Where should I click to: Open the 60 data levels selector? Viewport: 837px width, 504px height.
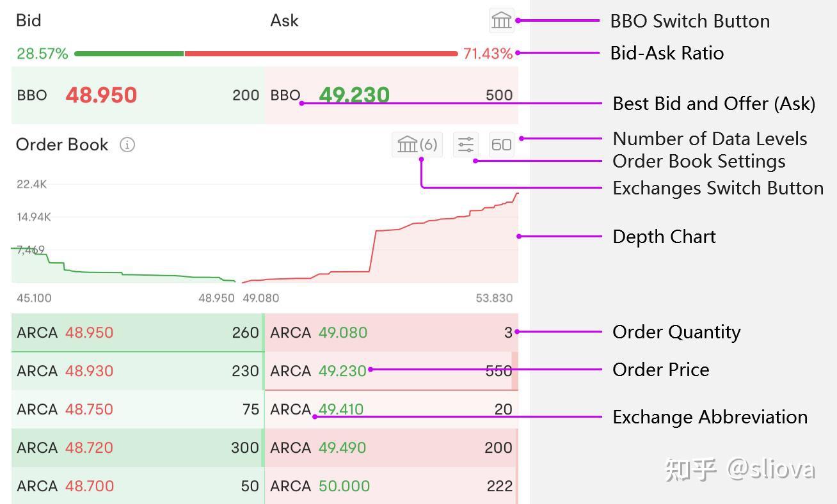[501, 145]
